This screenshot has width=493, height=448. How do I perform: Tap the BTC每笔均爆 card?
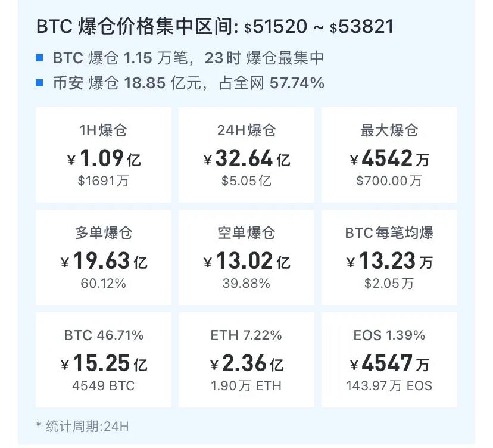tap(389, 257)
